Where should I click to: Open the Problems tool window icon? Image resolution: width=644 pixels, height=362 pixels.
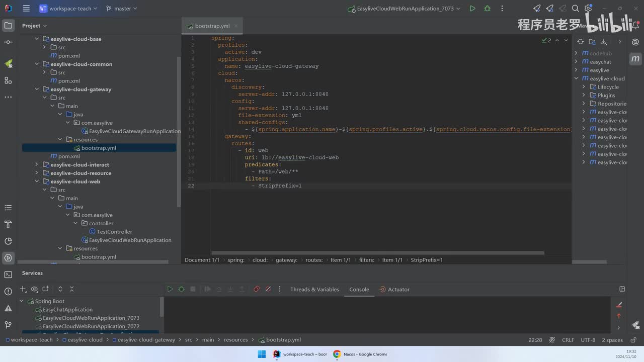[8, 292]
